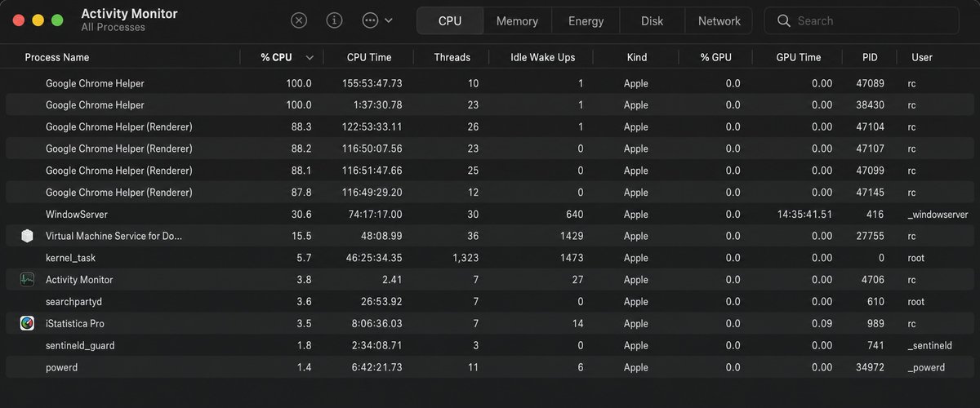Click the Virtual Machine Service app icon

tap(28, 236)
